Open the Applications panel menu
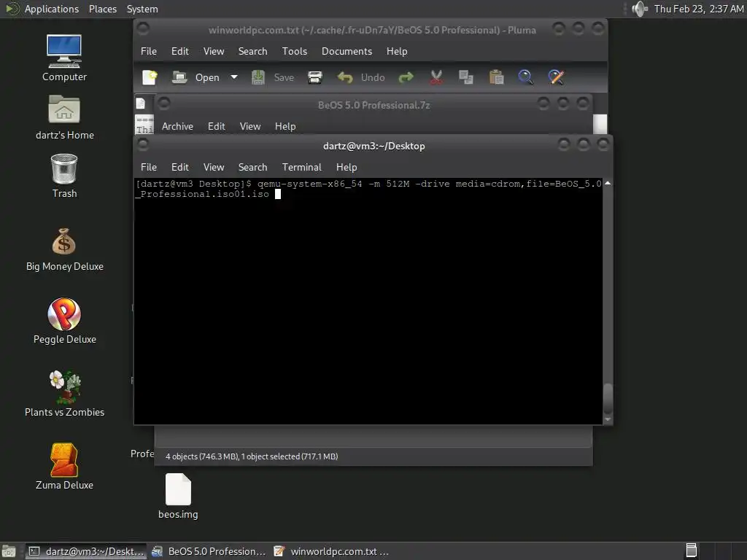The height and width of the screenshot is (560, 747). point(52,9)
